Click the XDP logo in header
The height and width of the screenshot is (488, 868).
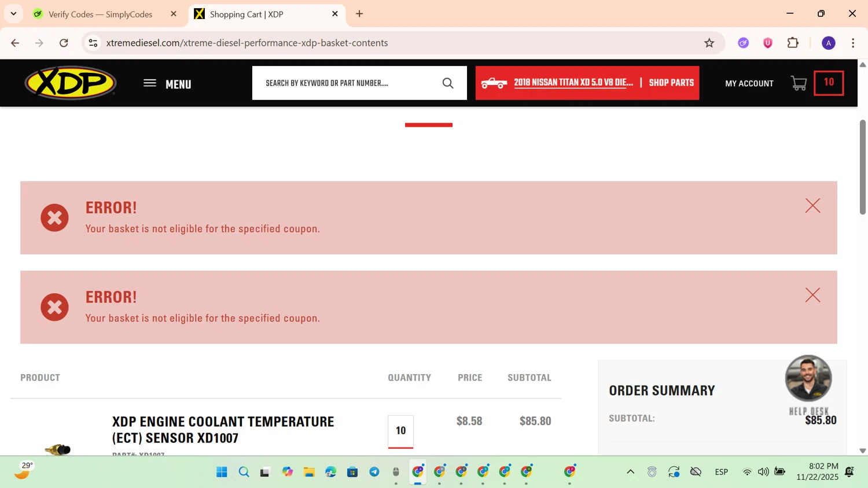click(71, 83)
